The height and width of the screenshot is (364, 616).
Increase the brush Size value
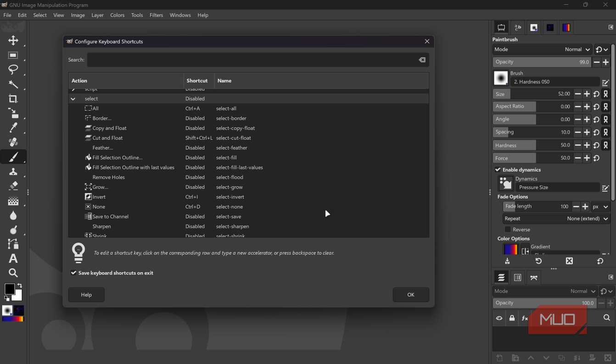pos(587,94)
